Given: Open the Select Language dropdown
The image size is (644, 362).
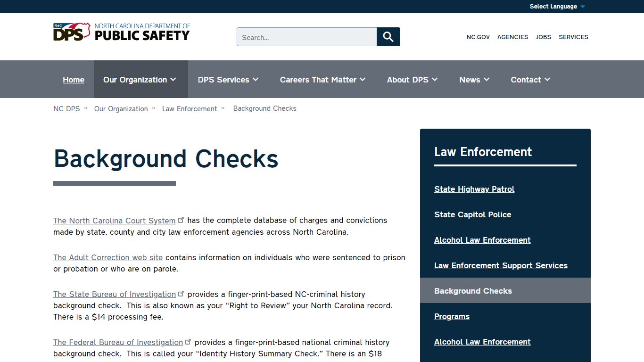Looking at the screenshot, I should (557, 7).
